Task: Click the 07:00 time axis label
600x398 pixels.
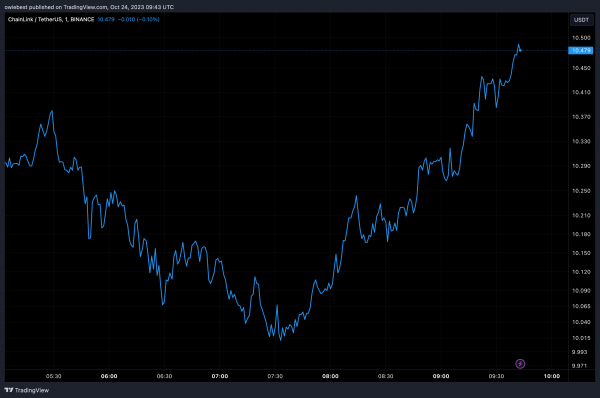Action: pos(220,376)
